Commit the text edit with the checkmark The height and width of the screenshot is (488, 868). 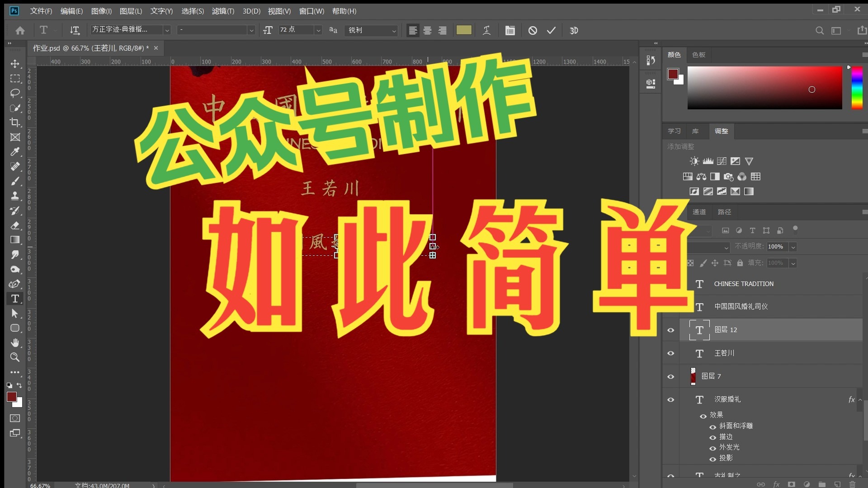pyautogui.click(x=551, y=30)
